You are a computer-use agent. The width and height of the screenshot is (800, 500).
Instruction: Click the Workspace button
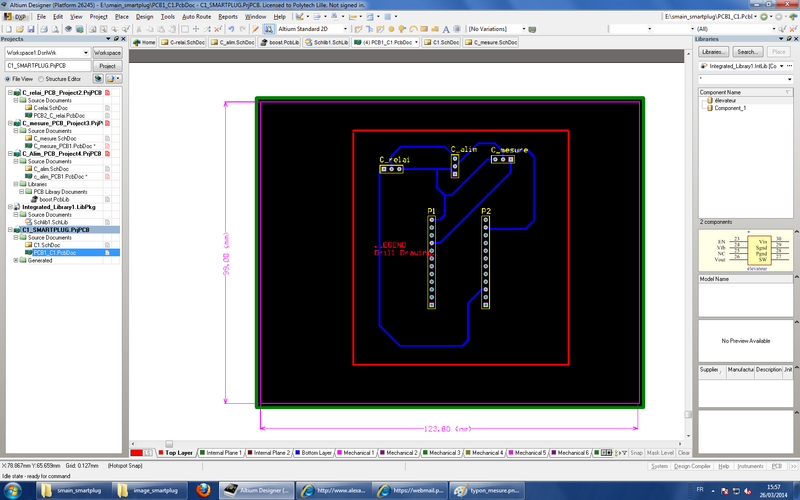107,52
